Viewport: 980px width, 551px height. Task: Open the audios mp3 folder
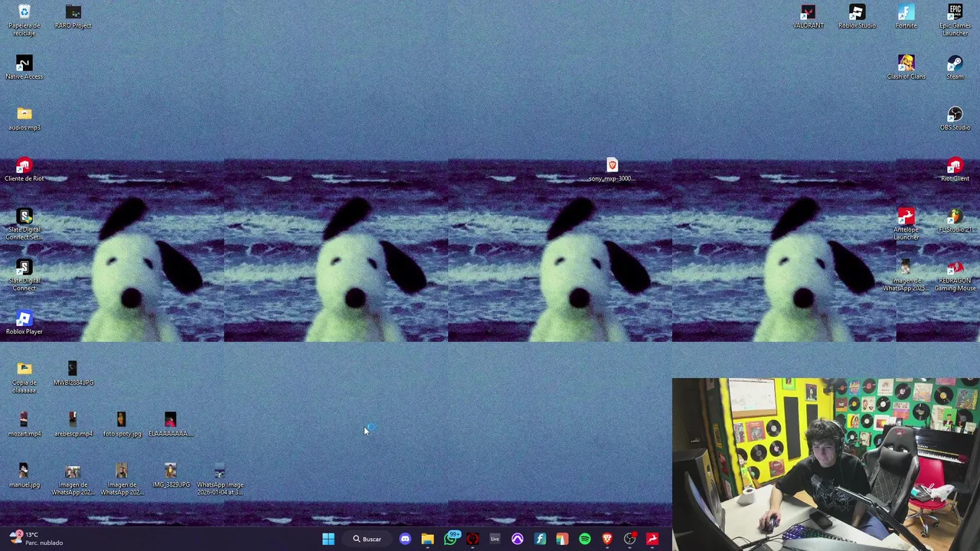(24, 119)
